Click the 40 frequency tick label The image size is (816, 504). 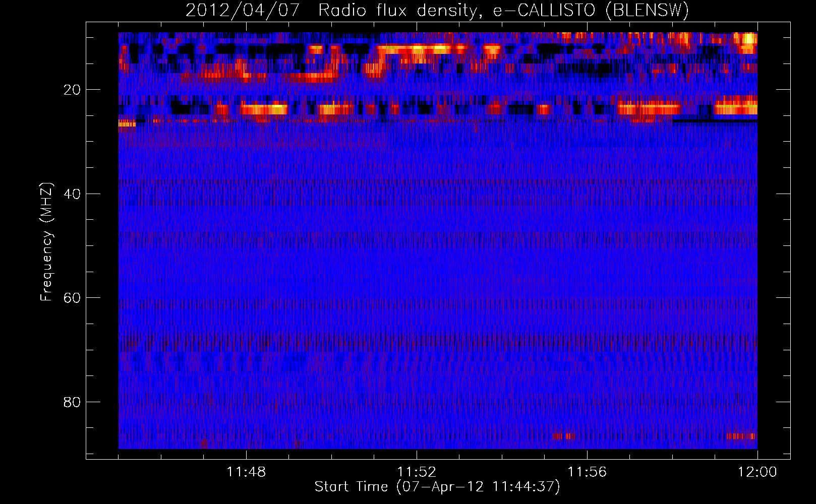(72, 194)
